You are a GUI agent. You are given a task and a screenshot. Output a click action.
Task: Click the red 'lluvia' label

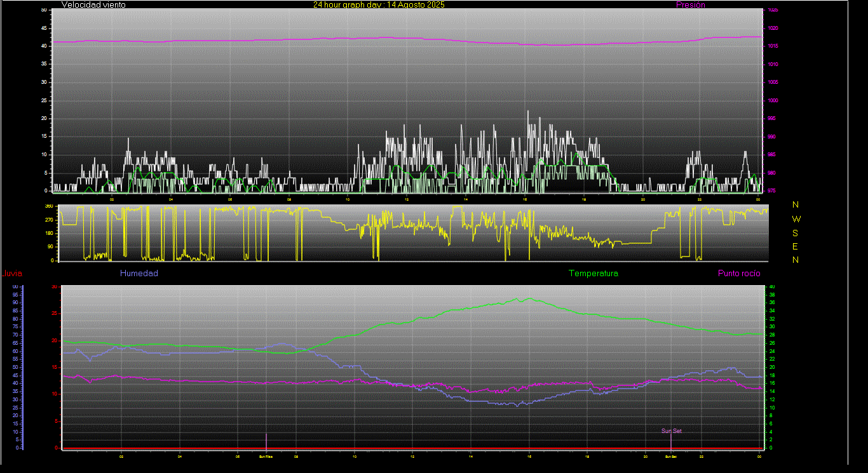tap(13, 274)
